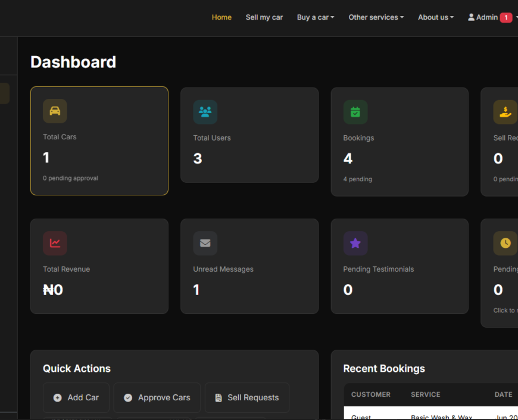518x420 pixels.
Task: Click the Recent Bookings heading
Action: pos(384,368)
